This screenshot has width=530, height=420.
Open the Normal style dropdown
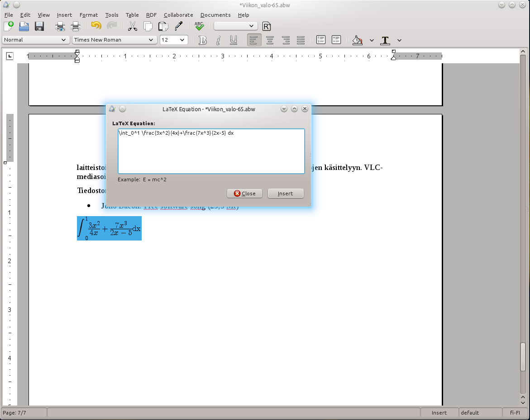[35, 40]
